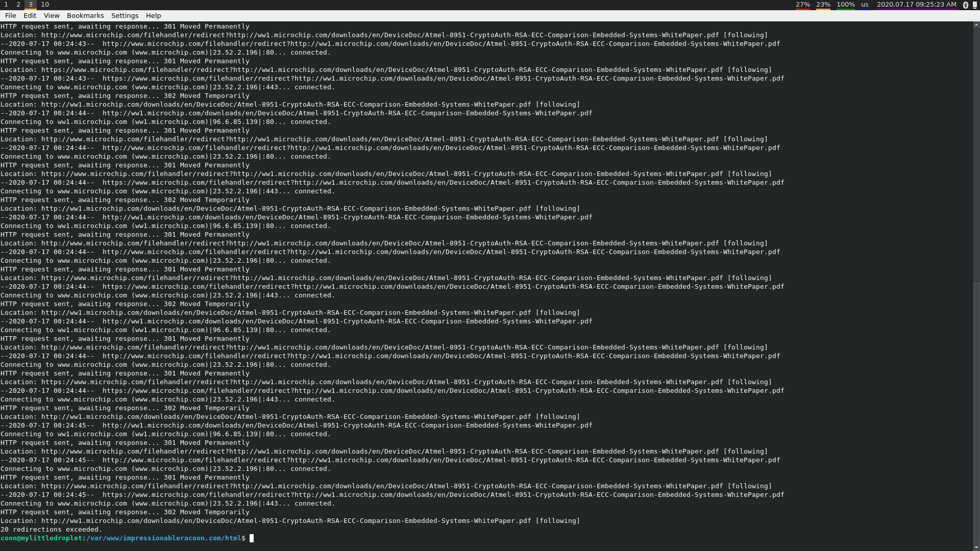Switch to workspace 2

(x=18, y=5)
